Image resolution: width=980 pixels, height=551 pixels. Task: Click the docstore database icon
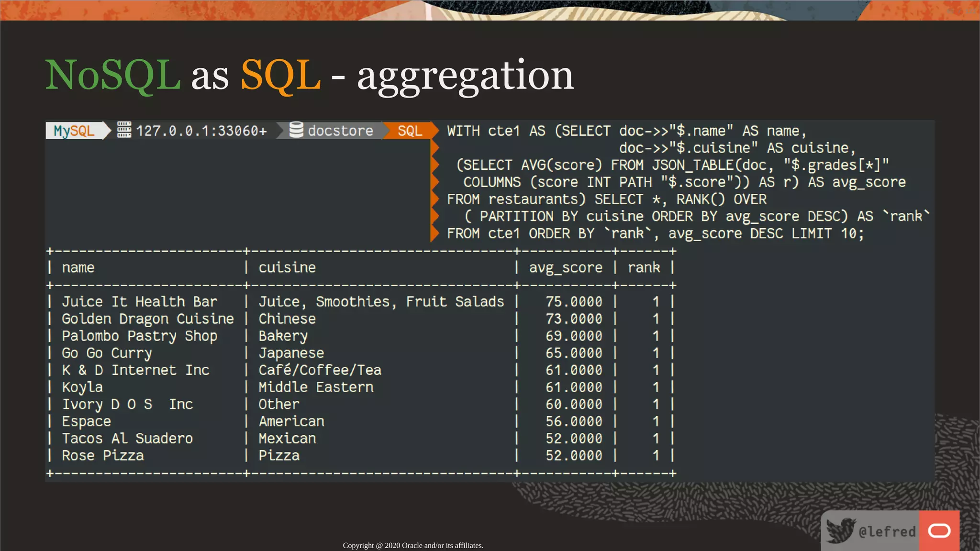pyautogui.click(x=296, y=130)
